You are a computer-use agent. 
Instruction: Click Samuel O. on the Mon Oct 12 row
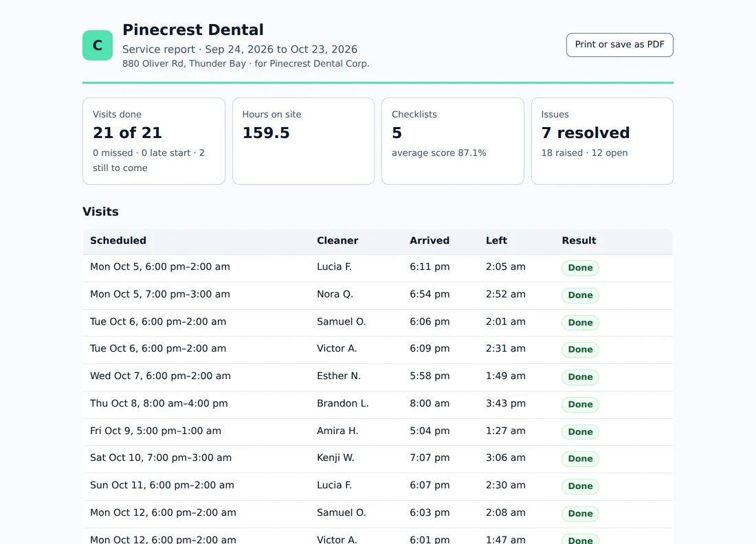(342, 513)
